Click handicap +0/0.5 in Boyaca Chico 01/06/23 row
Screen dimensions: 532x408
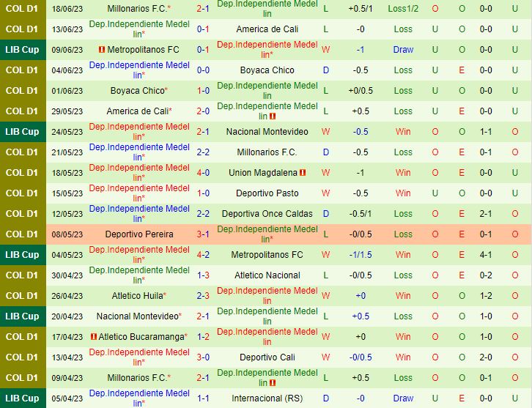click(x=361, y=91)
